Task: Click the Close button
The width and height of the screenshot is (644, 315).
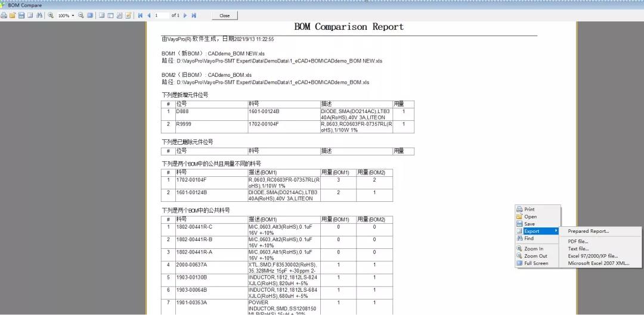Action: point(225,15)
